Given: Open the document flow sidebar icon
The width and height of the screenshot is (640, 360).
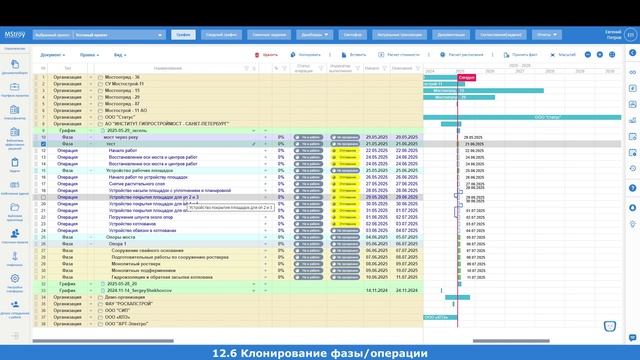Looking at the screenshot, I should click(x=15, y=64).
